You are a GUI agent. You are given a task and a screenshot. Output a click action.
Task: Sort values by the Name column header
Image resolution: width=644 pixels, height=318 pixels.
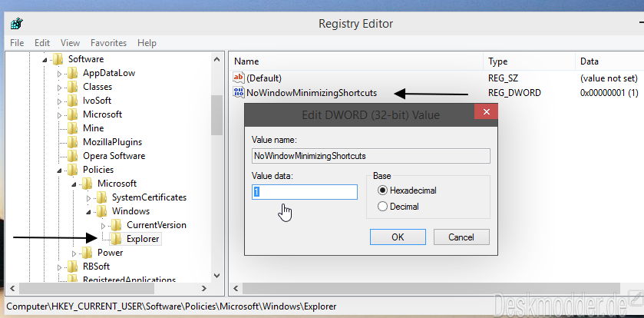point(355,61)
